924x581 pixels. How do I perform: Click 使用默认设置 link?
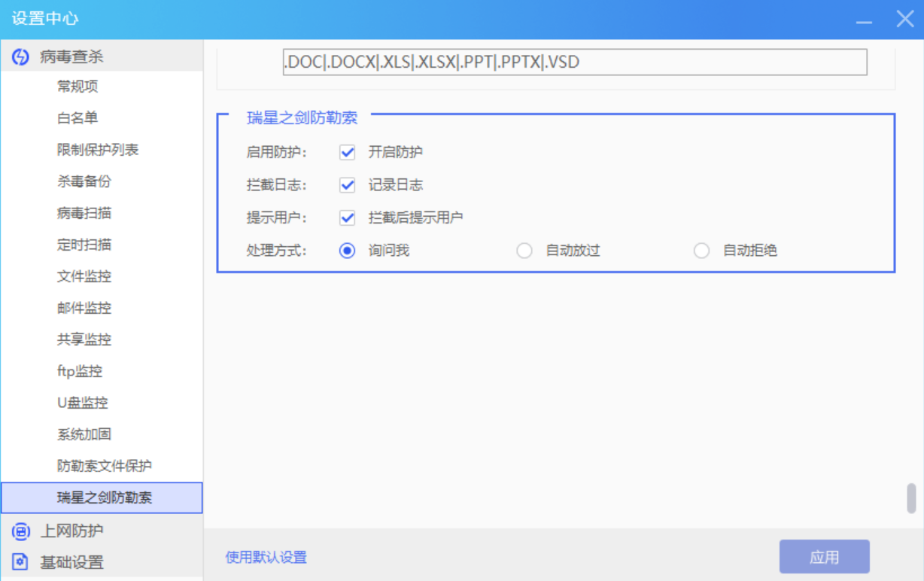[x=266, y=558]
